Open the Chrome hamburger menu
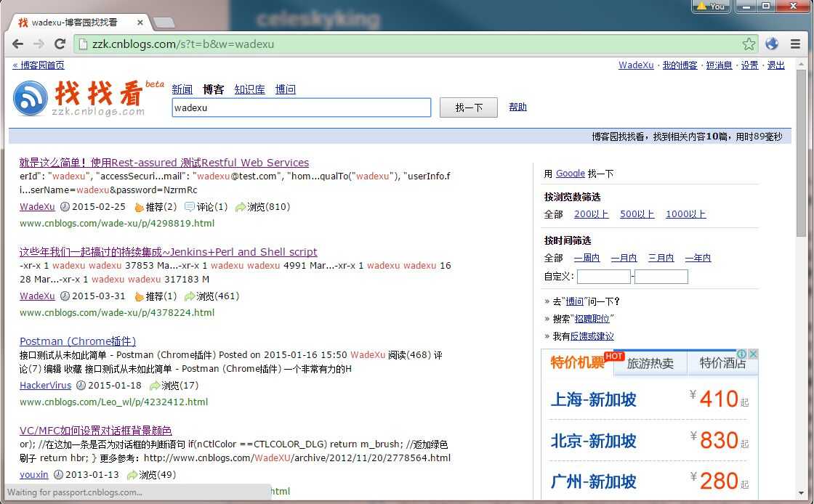This screenshot has width=814, height=504. (795, 44)
